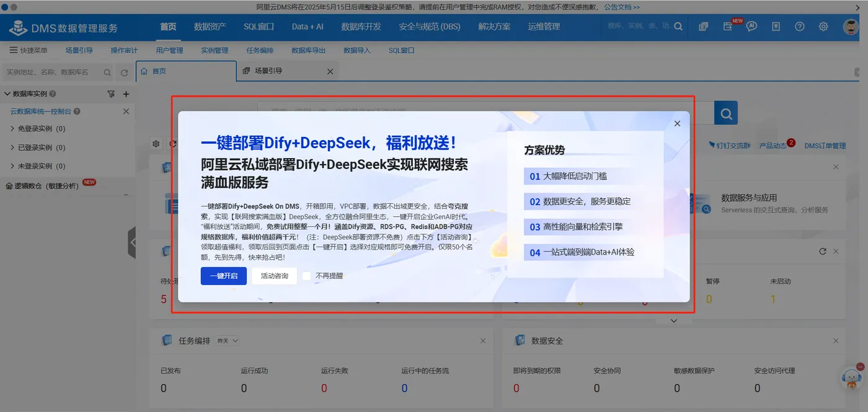The width and height of the screenshot is (868, 412).
Task: Open 安全与规范 (DBS) navigation menu
Action: 430,27
